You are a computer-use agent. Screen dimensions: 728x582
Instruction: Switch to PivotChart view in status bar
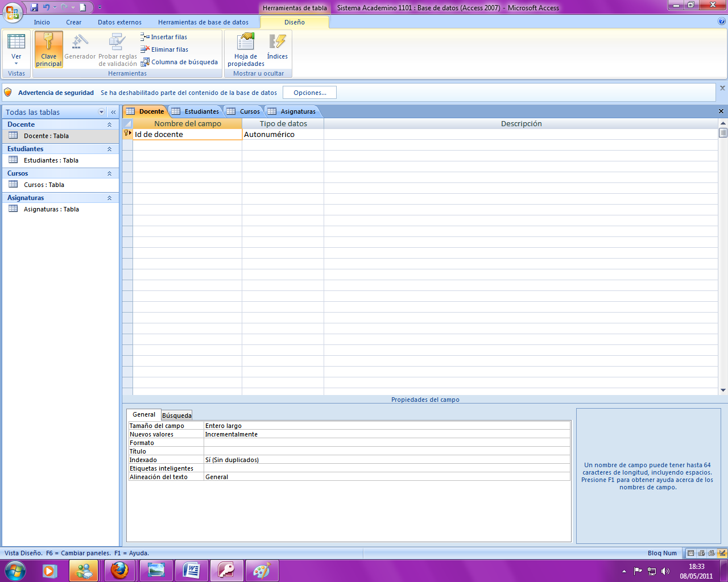click(712, 553)
